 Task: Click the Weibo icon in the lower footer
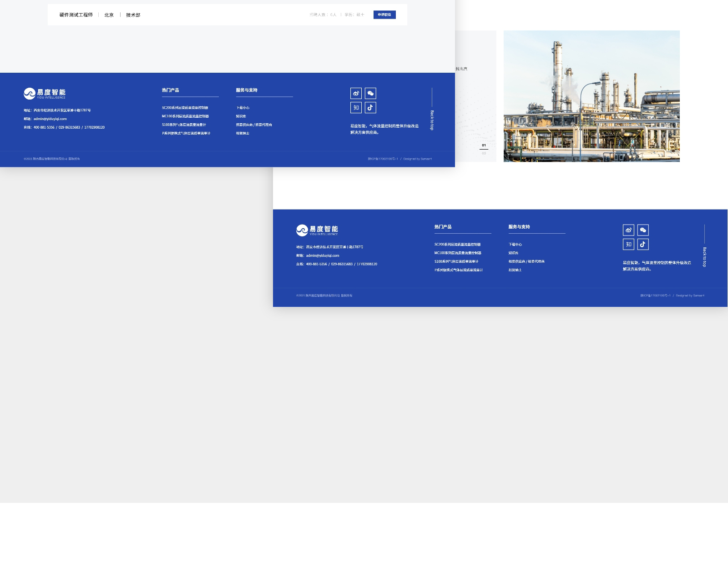pyautogui.click(x=628, y=230)
